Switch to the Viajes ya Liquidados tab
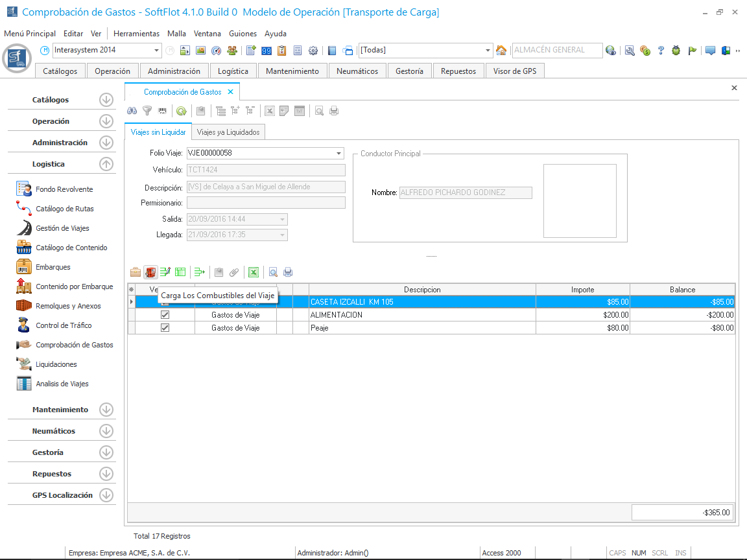The height and width of the screenshot is (560, 747). point(228,132)
